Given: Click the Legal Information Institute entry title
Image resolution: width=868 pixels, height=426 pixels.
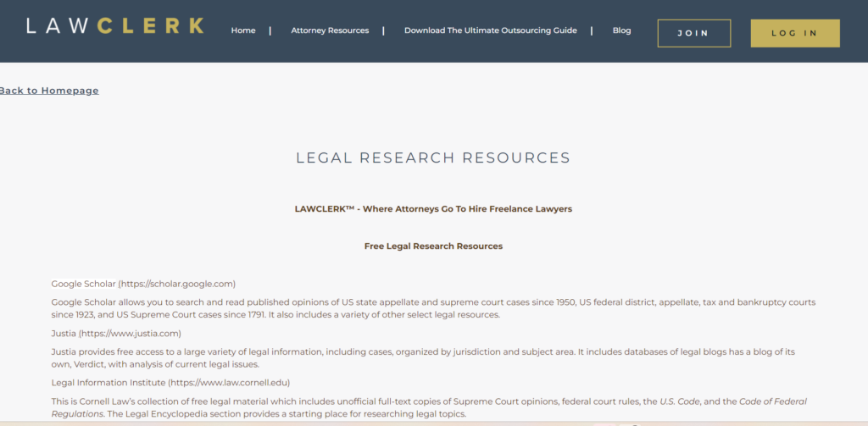Looking at the screenshot, I should coord(170,382).
